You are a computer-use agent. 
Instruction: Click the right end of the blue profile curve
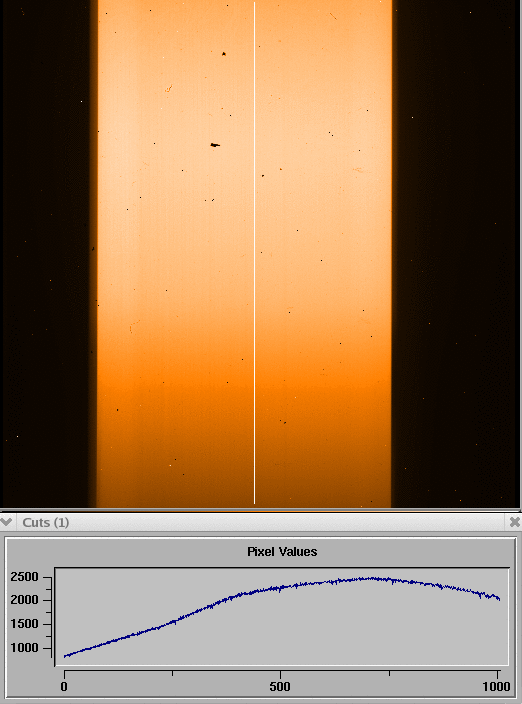[x=499, y=598]
